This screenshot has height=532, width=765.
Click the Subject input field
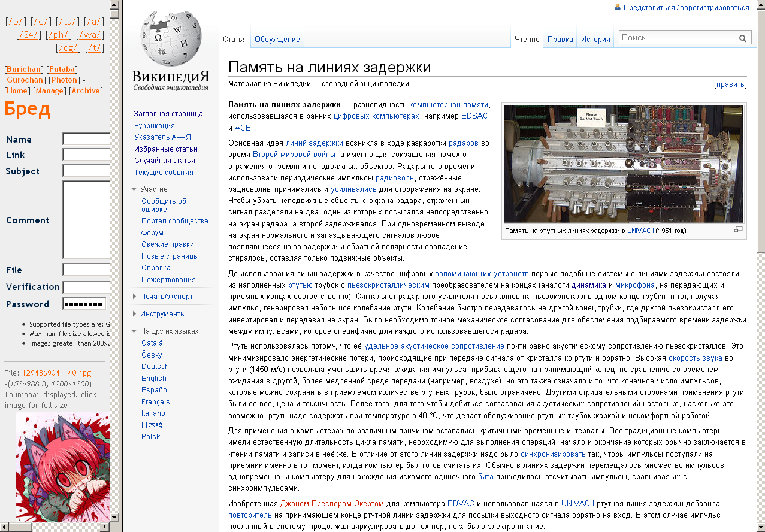(x=86, y=171)
